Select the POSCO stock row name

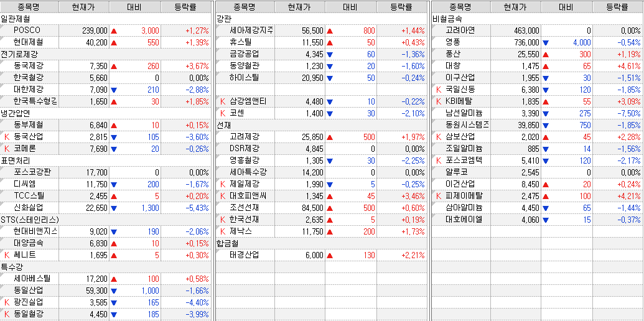pyautogui.click(x=27, y=30)
